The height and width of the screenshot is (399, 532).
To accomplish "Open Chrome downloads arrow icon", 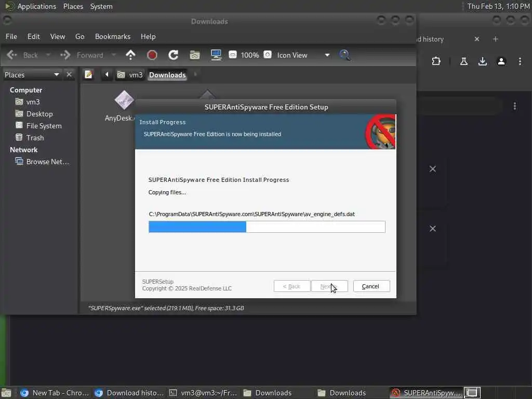I will click(483, 61).
